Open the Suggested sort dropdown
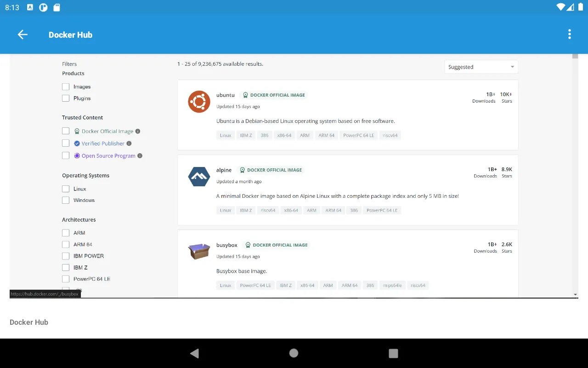The height and width of the screenshot is (368, 588). tap(481, 67)
